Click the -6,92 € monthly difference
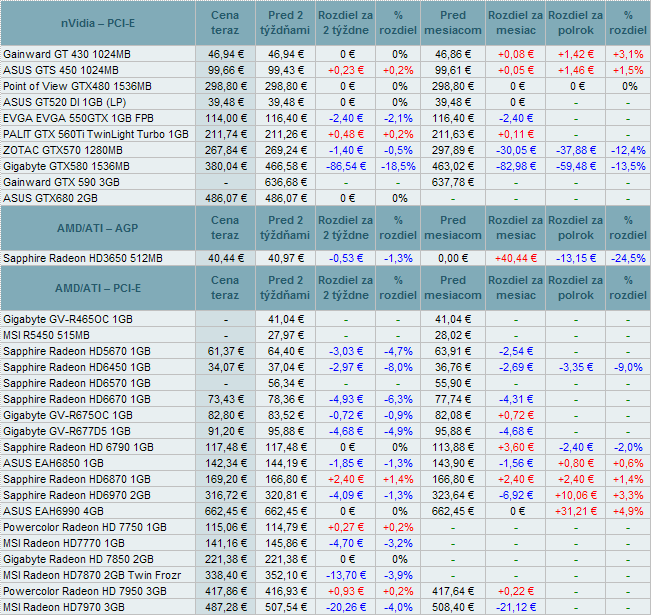The image size is (651, 615). point(516,495)
